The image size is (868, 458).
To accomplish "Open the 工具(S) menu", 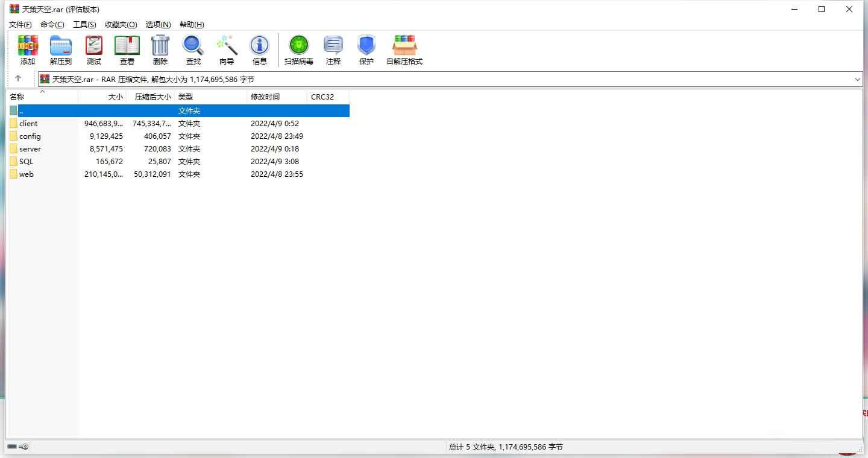I will coord(84,25).
